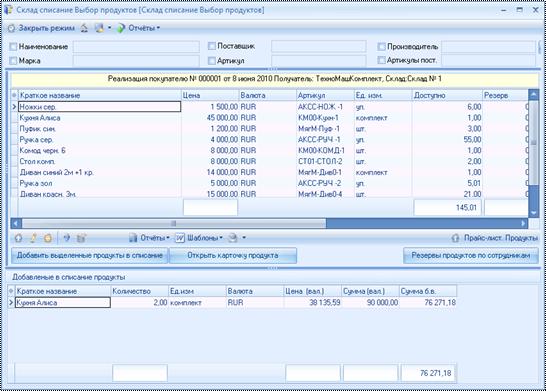
Task: Click the Прайс-лист. Продукты icon
Action: coord(455,238)
